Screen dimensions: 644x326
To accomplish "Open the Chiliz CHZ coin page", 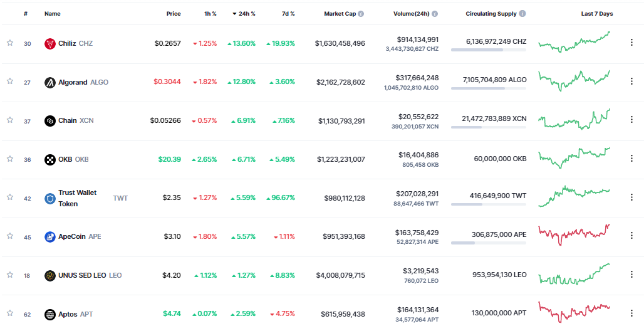I will click(x=76, y=43).
